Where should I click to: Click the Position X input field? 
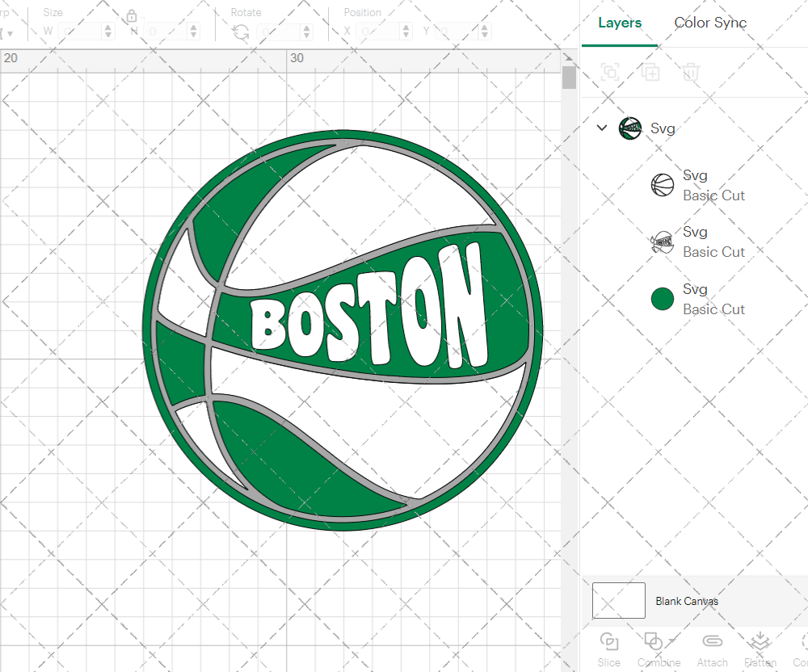378,31
